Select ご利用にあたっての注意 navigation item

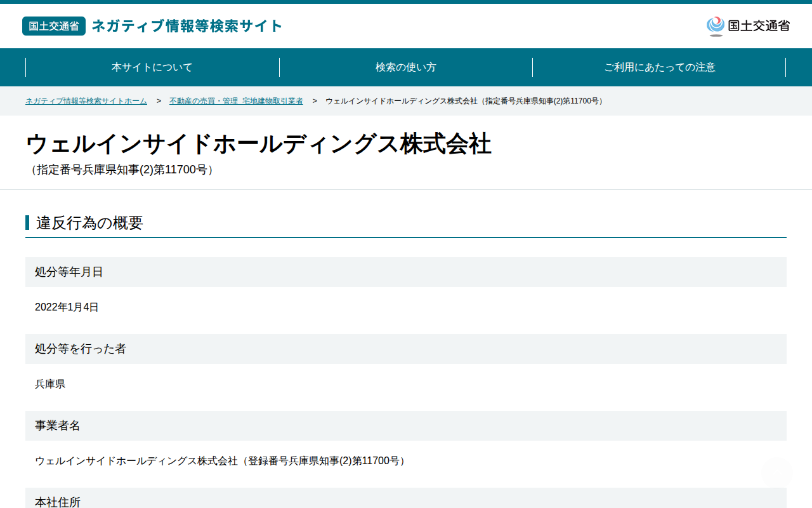[x=660, y=67]
